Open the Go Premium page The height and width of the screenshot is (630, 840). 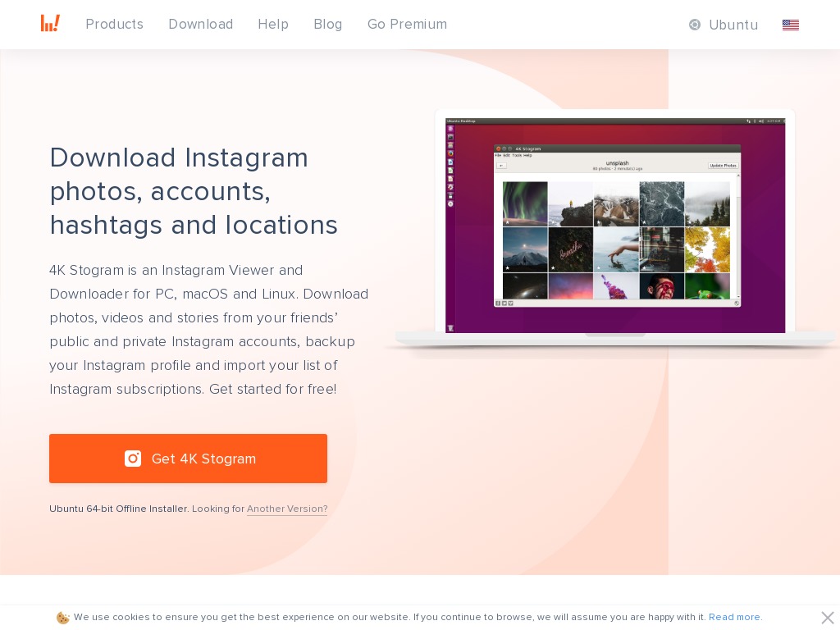click(407, 24)
